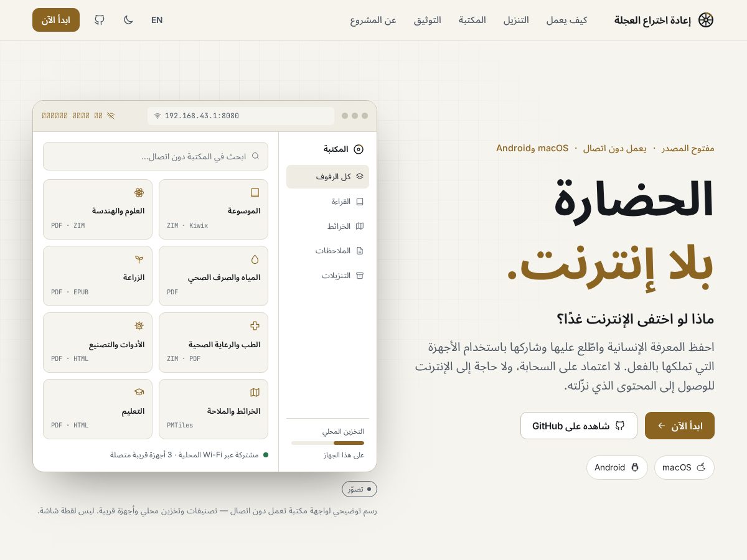Viewport: 747px width, 560px height.
Task: Click the 'PMTiles' format label
Action: click(x=180, y=426)
